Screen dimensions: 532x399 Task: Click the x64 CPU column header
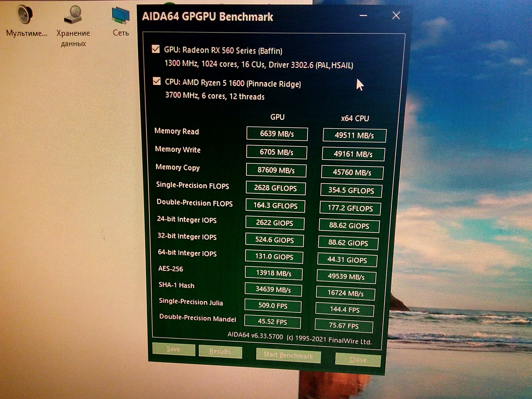pyautogui.click(x=355, y=118)
